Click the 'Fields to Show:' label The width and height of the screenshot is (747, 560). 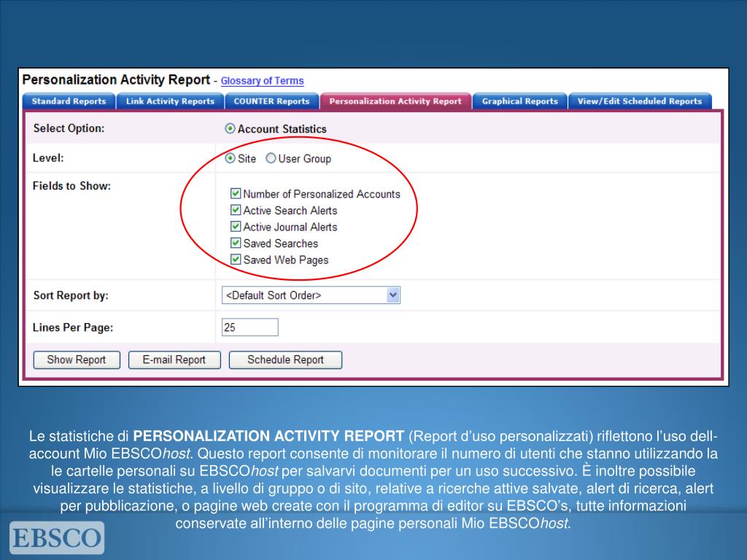[x=71, y=186]
